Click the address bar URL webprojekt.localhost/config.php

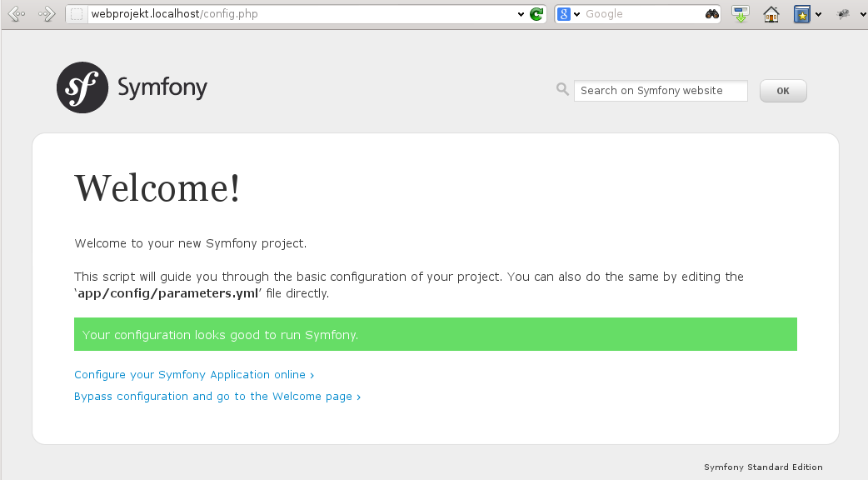click(x=174, y=14)
